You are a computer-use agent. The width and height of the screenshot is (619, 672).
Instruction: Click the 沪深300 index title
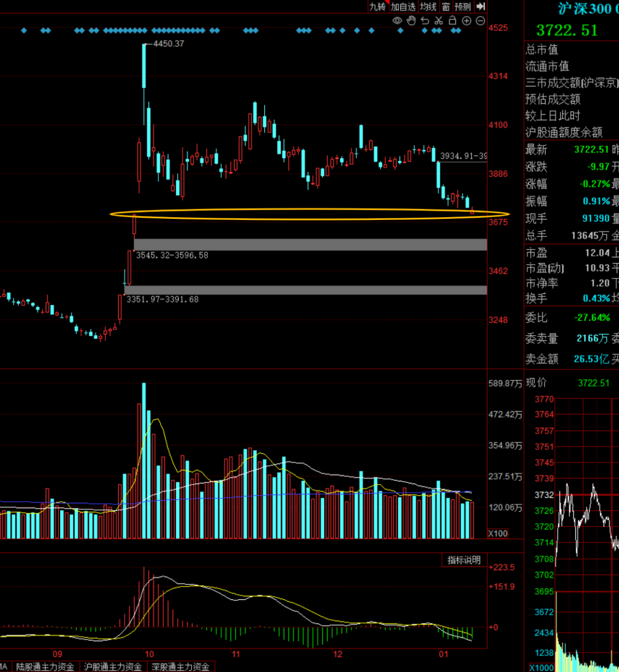click(579, 9)
